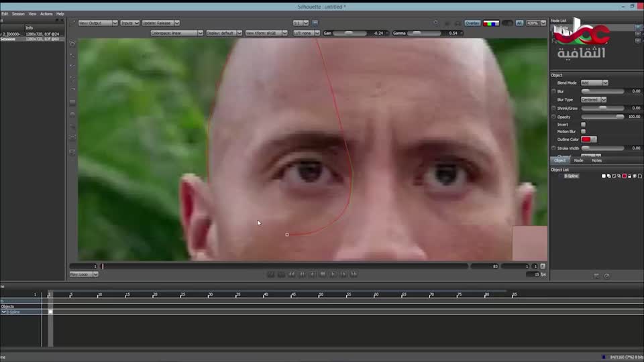Open the Blend Mode dropdown

[594, 82]
